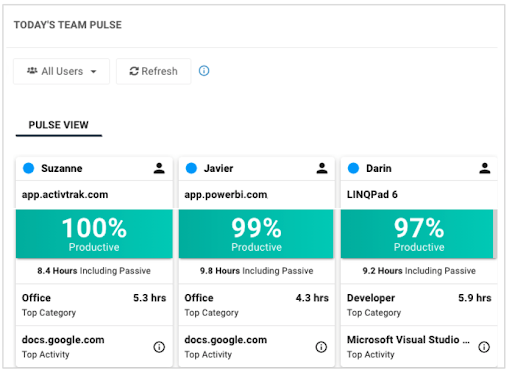The image size is (512, 375).
Task: Open Suzanne's Top Activity info icon
Action: click(x=159, y=347)
